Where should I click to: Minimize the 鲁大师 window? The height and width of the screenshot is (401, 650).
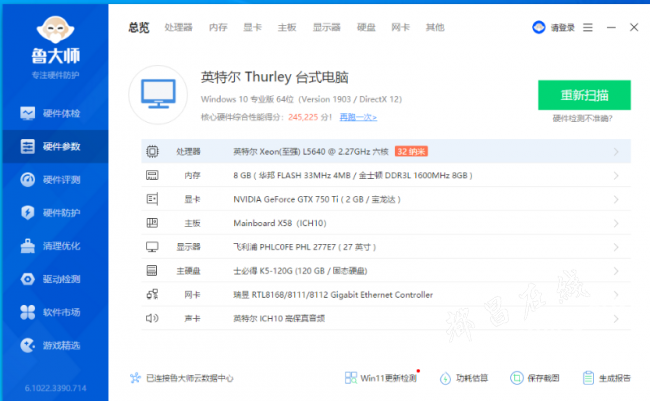point(611,27)
